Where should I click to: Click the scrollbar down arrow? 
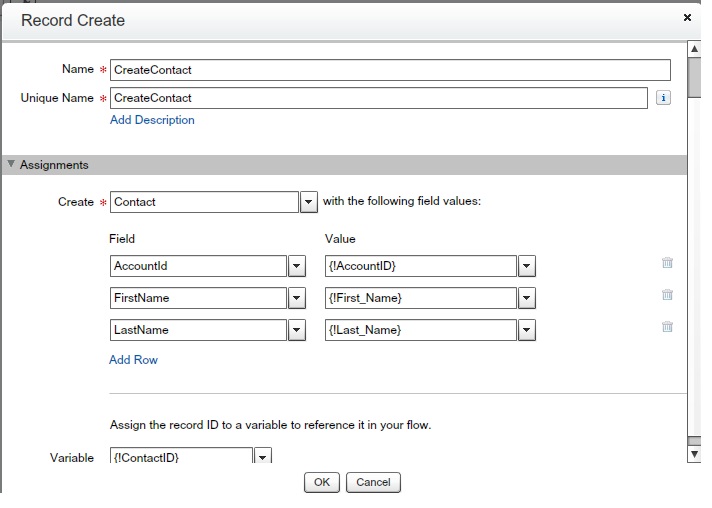(x=694, y=454)
